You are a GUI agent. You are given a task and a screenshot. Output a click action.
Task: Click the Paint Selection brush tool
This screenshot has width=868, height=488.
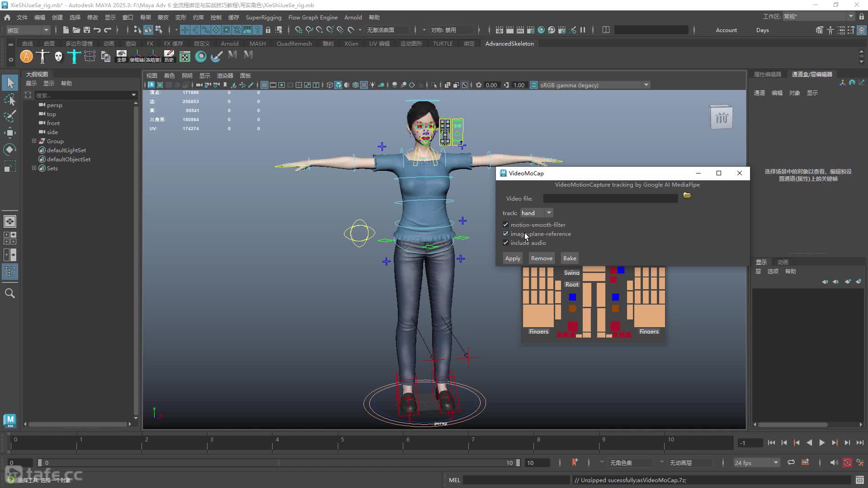point(10,116)
